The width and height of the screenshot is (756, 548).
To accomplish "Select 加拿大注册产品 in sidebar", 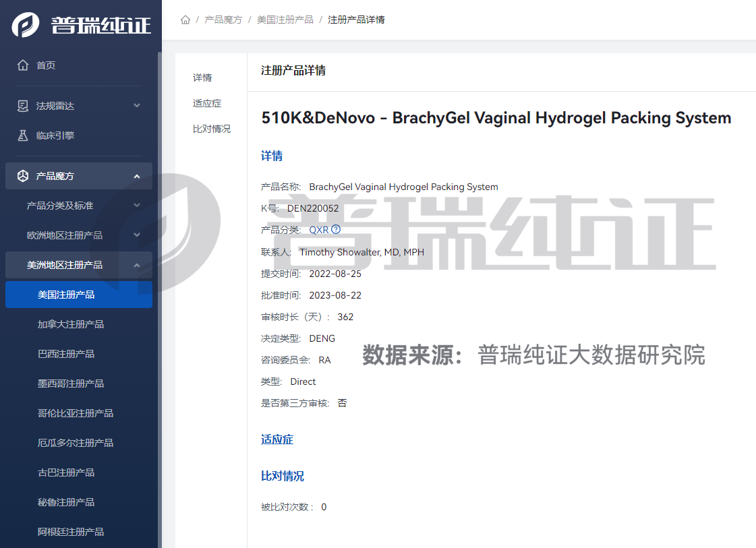I will click(79, 324).
